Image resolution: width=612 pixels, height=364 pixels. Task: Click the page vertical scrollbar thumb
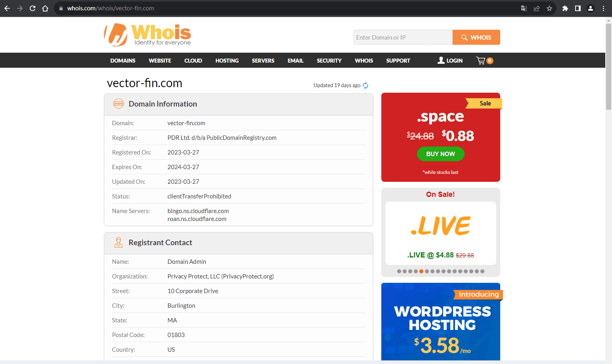click(608, 67)
